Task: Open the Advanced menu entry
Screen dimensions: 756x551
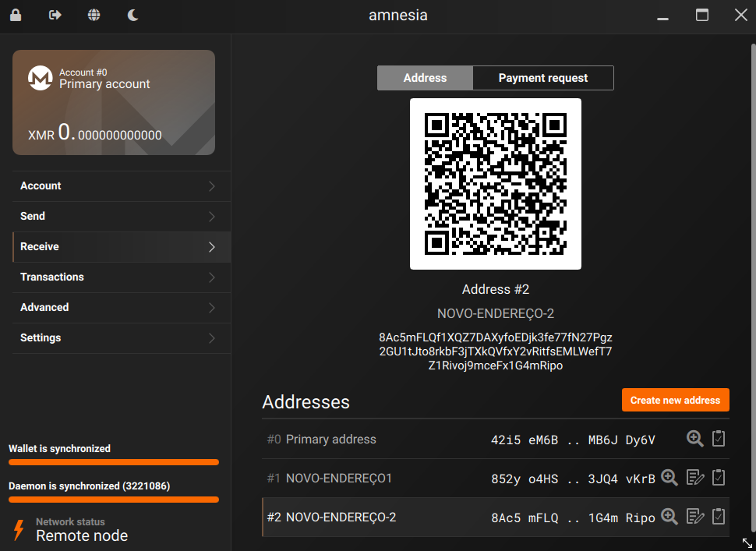Action: pos(122,308)
